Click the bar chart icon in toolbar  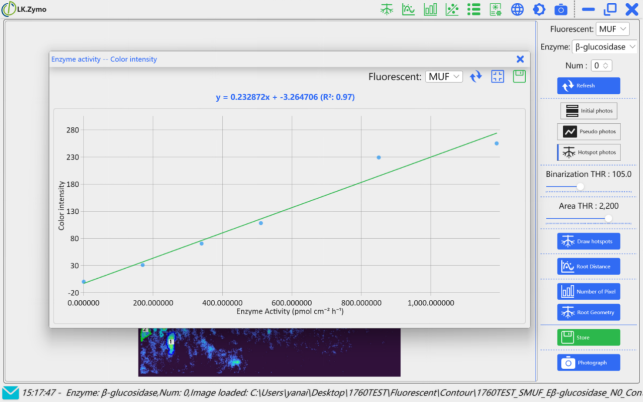430,9
